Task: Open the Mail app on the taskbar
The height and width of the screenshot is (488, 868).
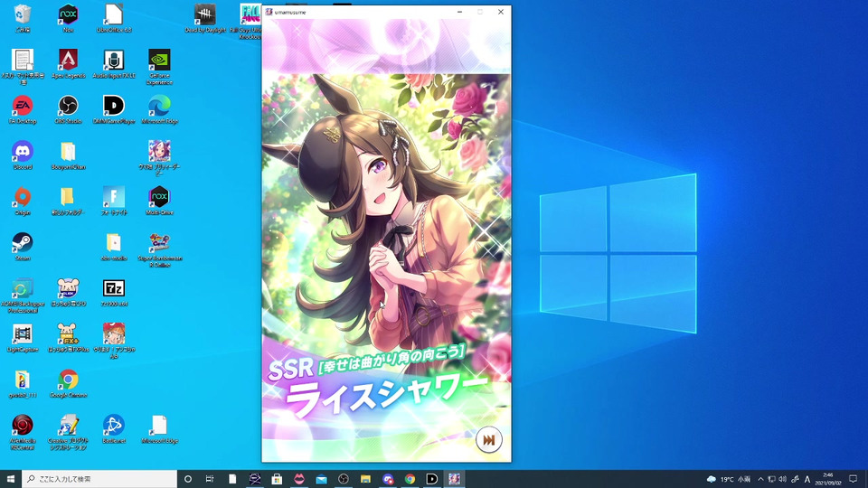Action: coord(321,479)
